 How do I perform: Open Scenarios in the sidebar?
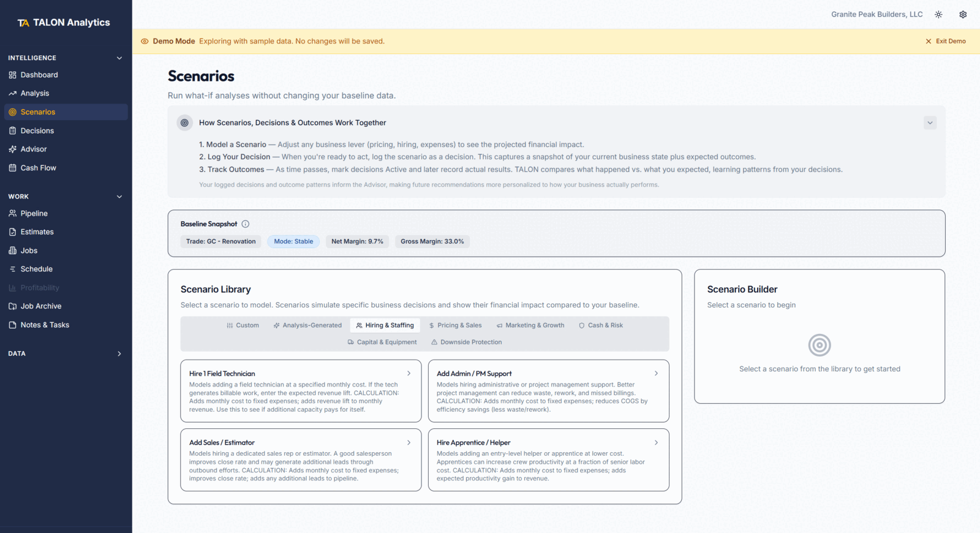point(66,112)
